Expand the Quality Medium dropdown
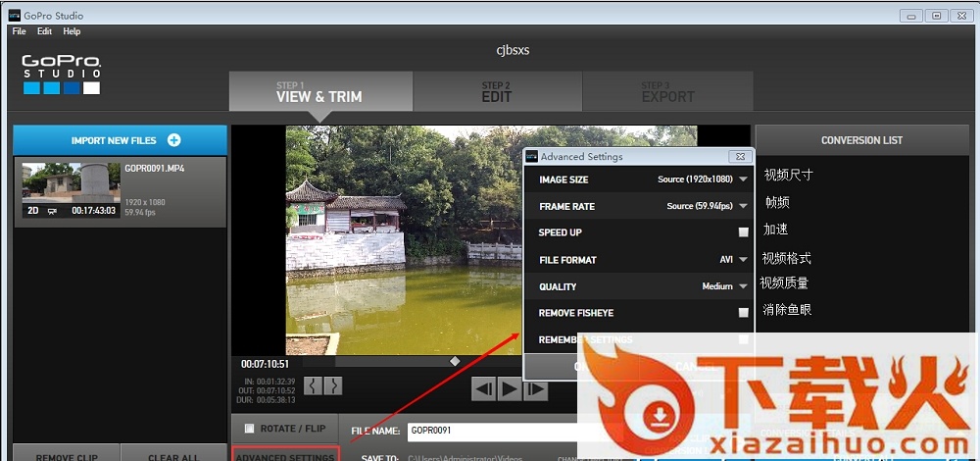The width and height of the screenshot is (980, 461). click(743, 286)
